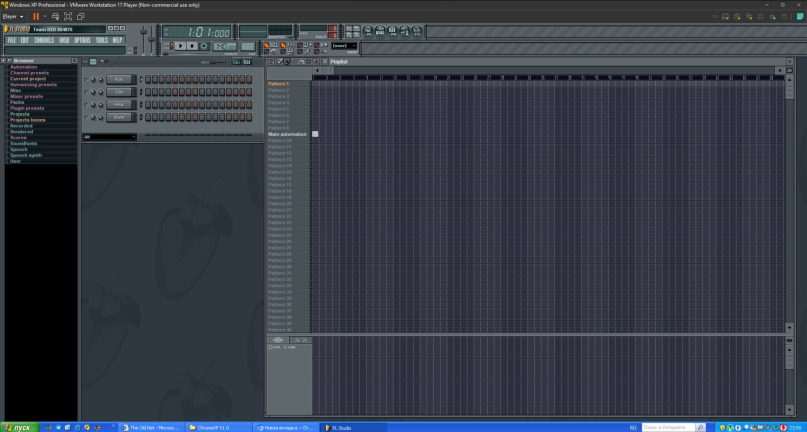Toggle the Kick channel mute LED
Screen dimensions: 807x432
coord(86,79)
